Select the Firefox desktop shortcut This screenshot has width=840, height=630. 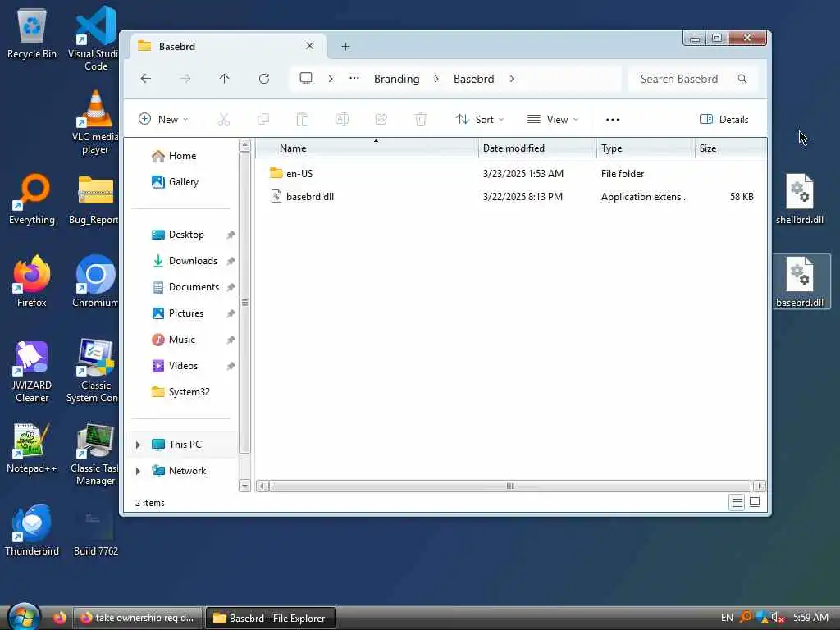coord(32,282)
